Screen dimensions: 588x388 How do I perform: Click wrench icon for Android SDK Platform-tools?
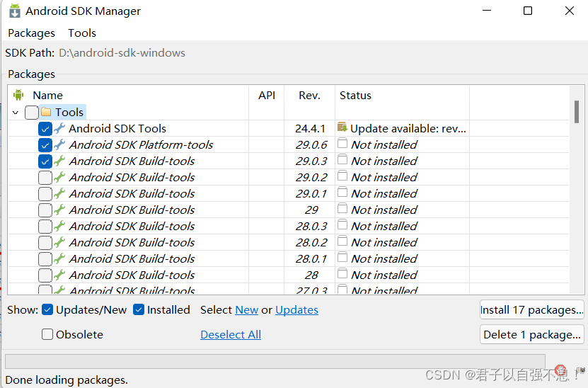[59, 144]
